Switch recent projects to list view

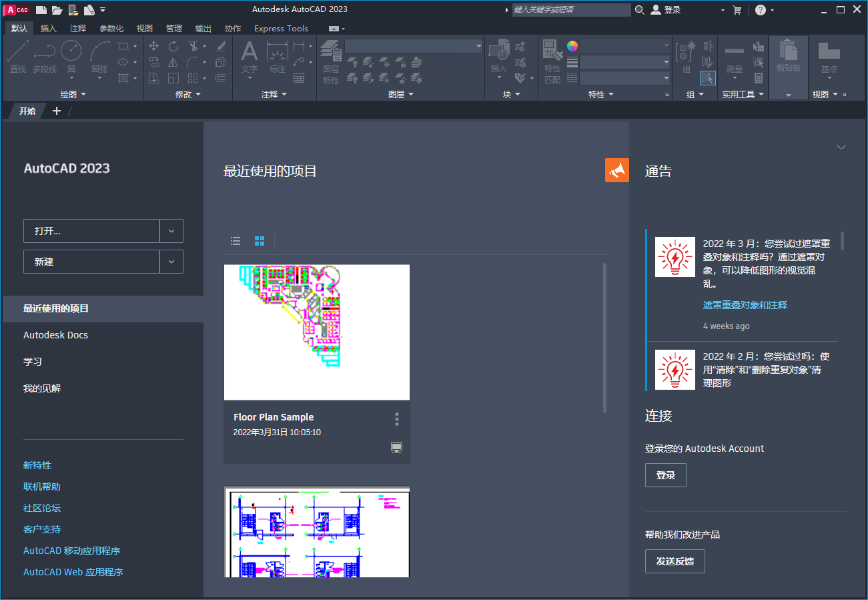236,241
